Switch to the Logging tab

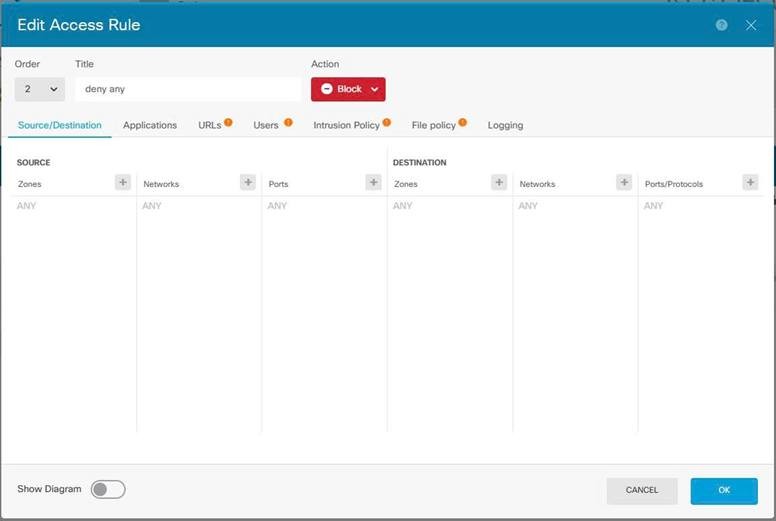(x=505, y=125)
